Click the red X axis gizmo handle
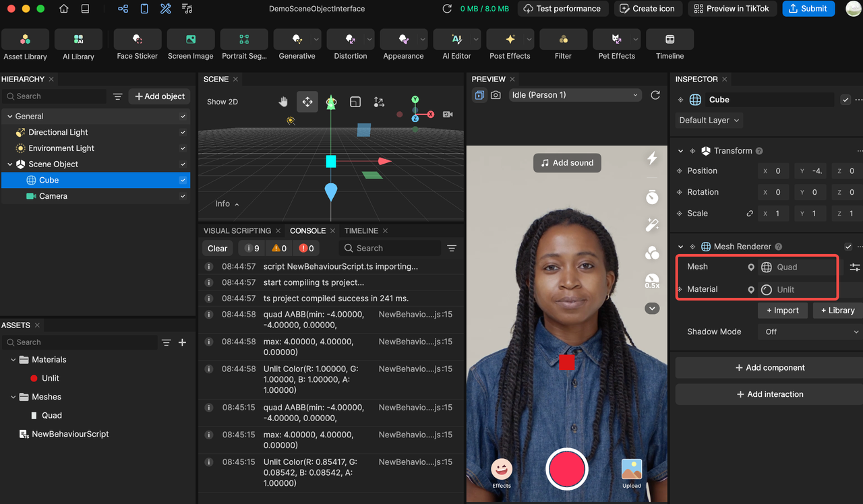This screenshot has width=863, height=504. pyautogui.click(x=385, y=161)
